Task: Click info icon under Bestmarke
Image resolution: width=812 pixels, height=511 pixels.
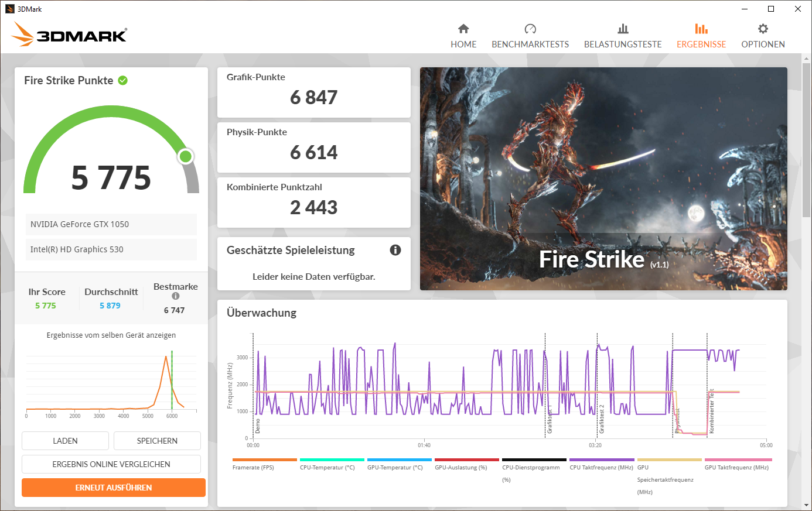Action: click(175, 296)
